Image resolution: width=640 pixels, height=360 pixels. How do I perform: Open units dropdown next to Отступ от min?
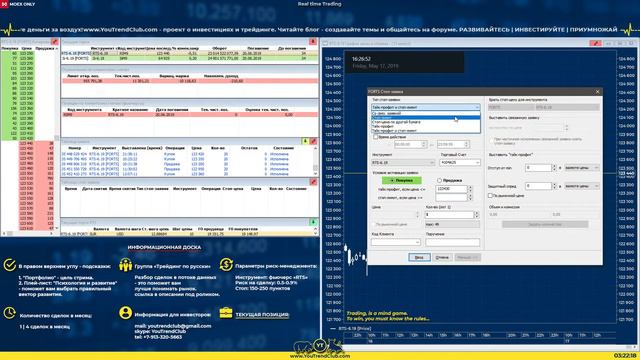point(582,168)
